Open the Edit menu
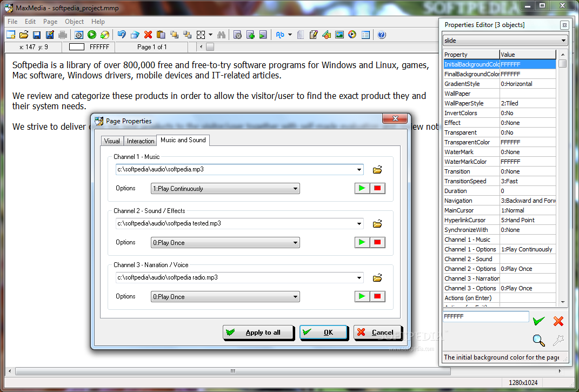 point(30,22)
